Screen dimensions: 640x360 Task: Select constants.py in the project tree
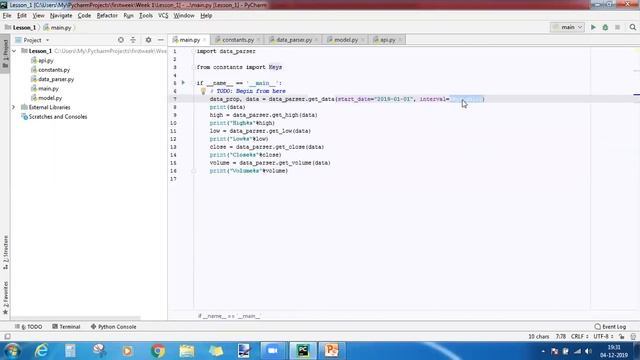pos(51,70)
